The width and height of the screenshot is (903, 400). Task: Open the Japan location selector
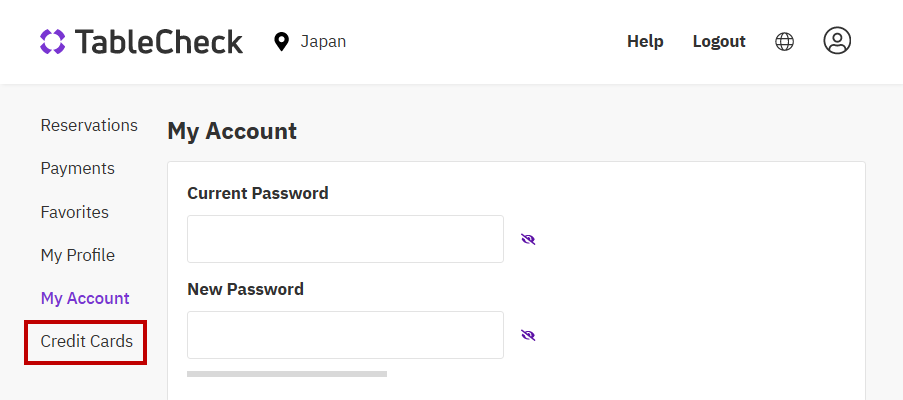322,41
